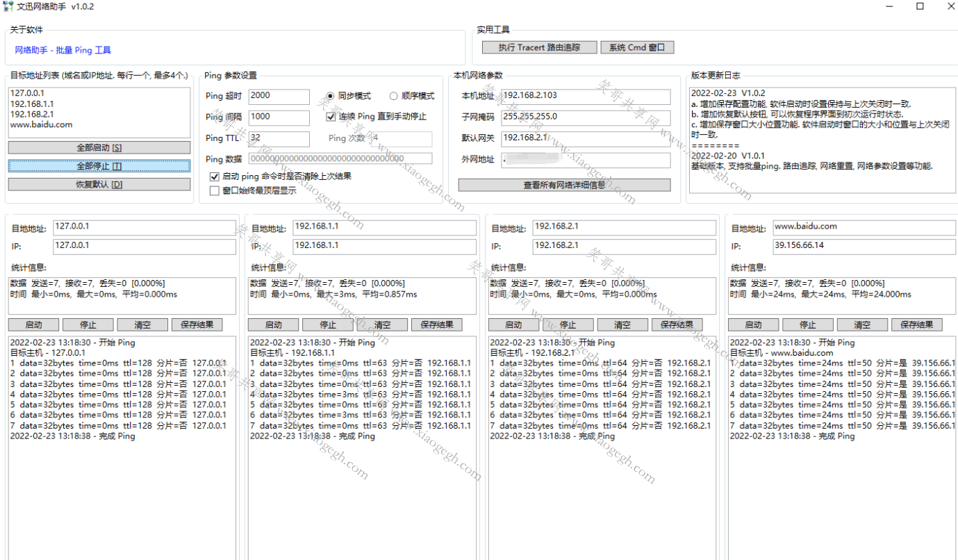The height and width of the screenshot is (560, 958).
Task: Click the Ping 数据 field
Action: click(340, 158)
